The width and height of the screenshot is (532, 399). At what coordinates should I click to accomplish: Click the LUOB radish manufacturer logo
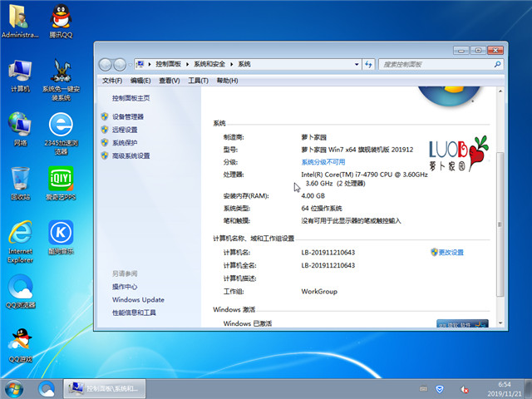click(x=459, y=153)
